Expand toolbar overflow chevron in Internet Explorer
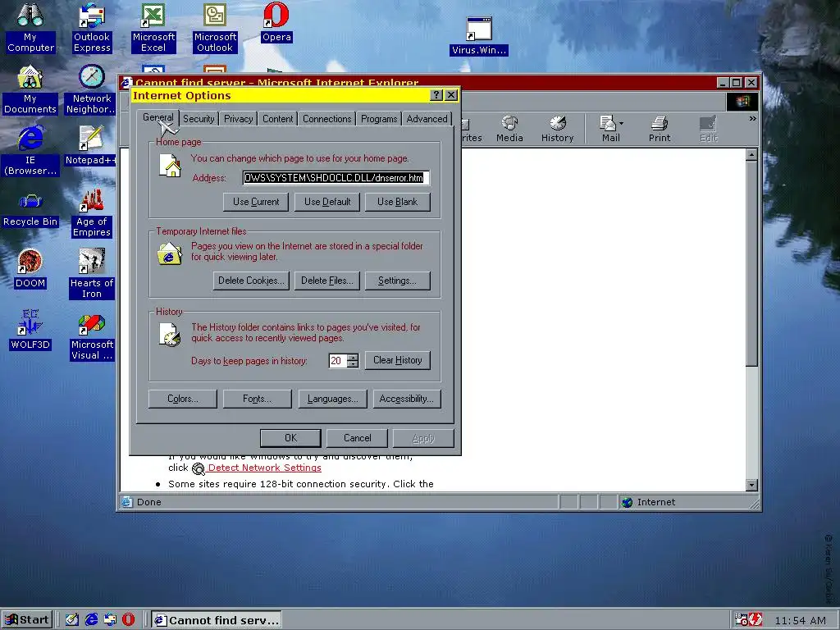This screenshot has height=630, width=840. coord(753,118)
